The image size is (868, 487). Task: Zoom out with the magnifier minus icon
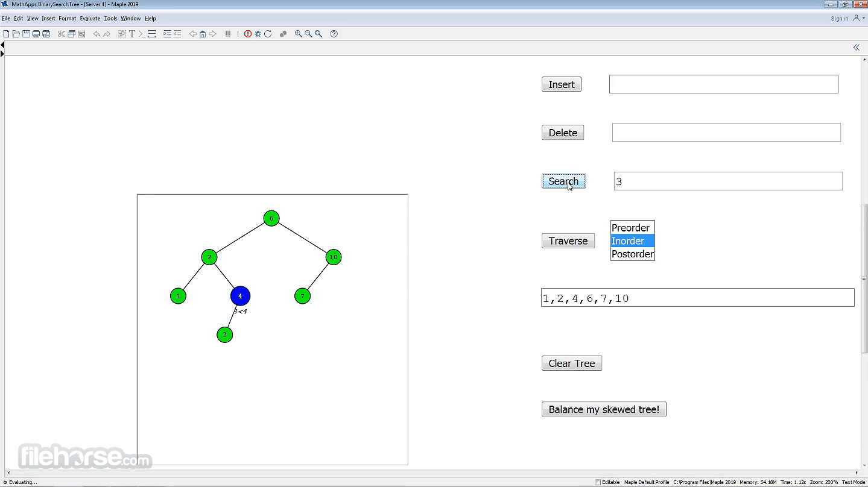(308, 34)
